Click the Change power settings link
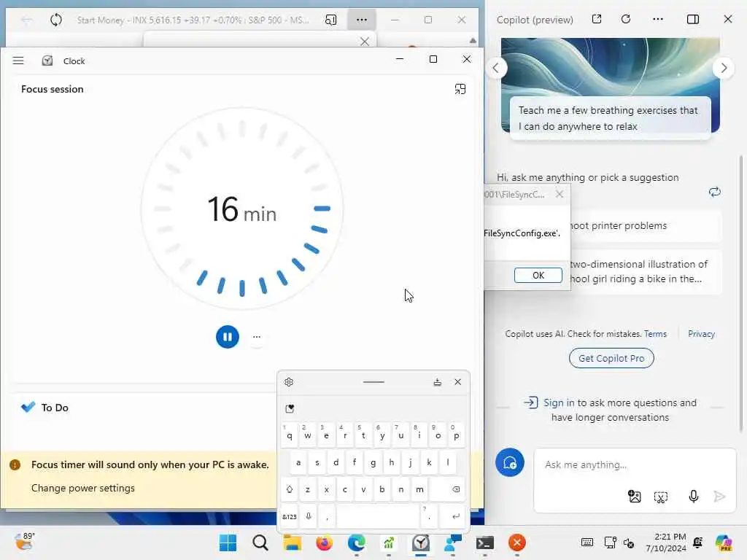The width and height of the screenshot is (747, 560). [x=83, y=488]
